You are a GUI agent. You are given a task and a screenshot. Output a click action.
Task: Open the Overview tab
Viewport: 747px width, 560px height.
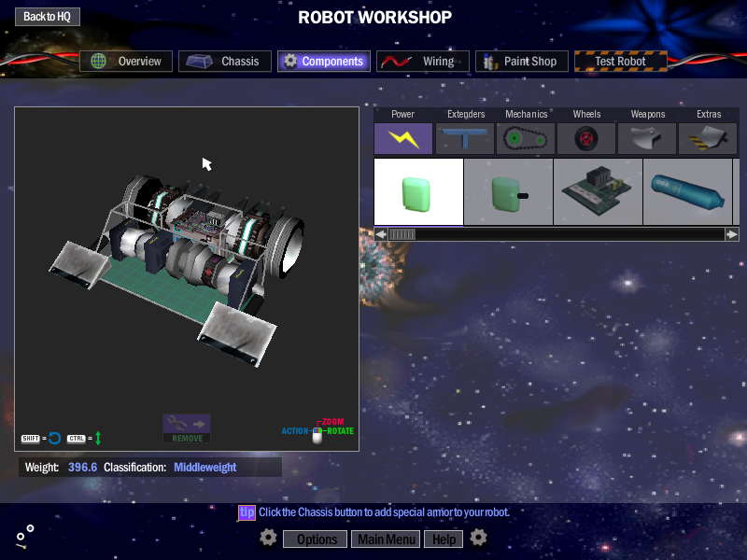coord(126,61)
